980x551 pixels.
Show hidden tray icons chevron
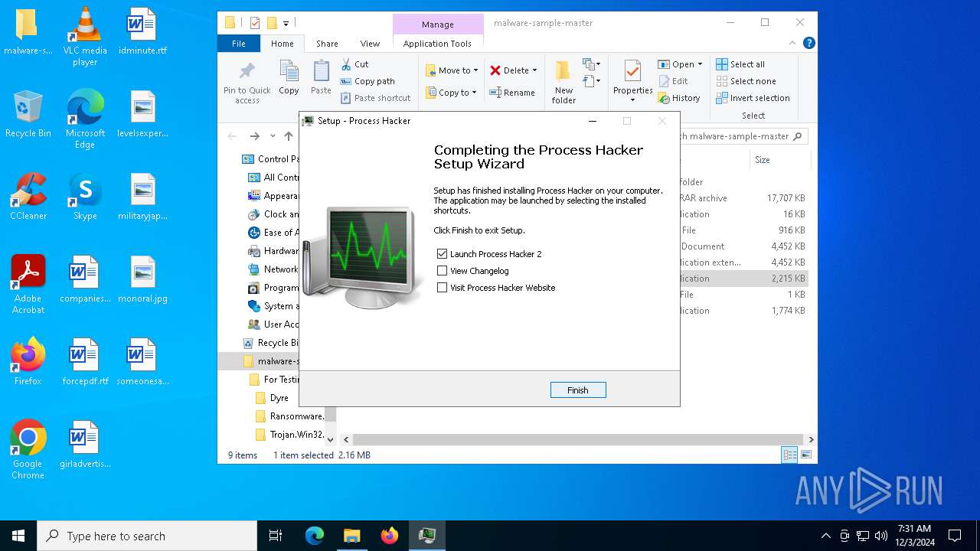(x=825, y=536)
